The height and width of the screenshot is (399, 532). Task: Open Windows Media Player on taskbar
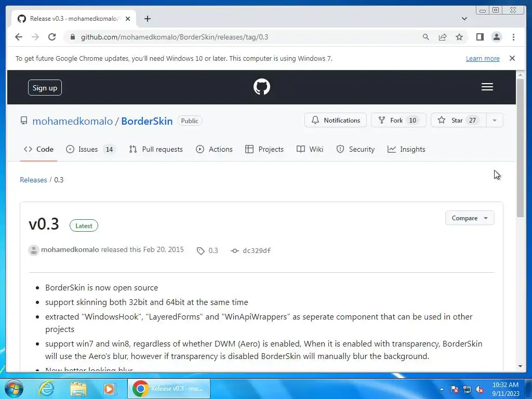pos(110,389)
